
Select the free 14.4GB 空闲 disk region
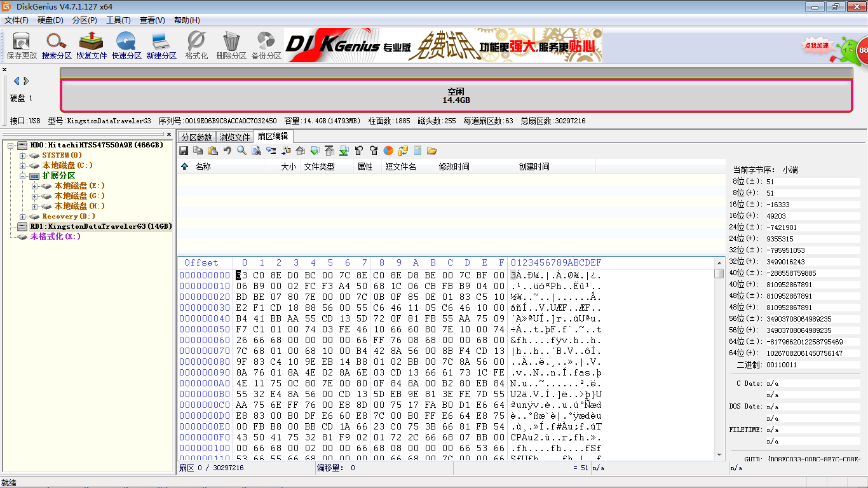point(456,96)
